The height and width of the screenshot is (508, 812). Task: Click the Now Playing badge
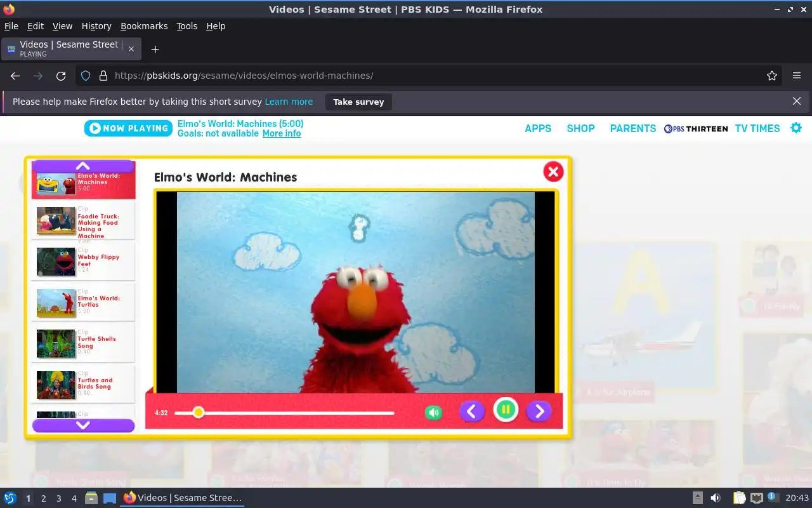click(128, 128)
